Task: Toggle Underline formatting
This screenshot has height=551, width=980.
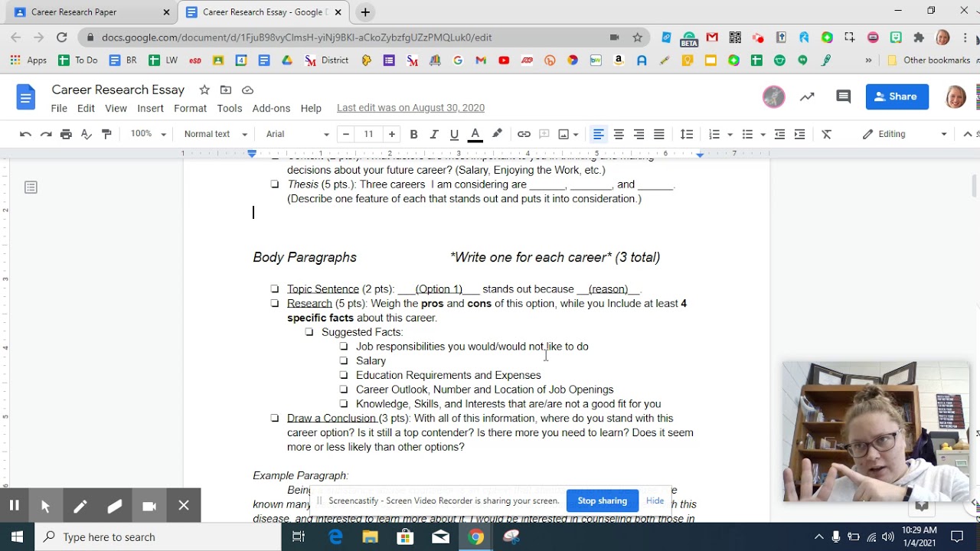Action: click(454, 134)
